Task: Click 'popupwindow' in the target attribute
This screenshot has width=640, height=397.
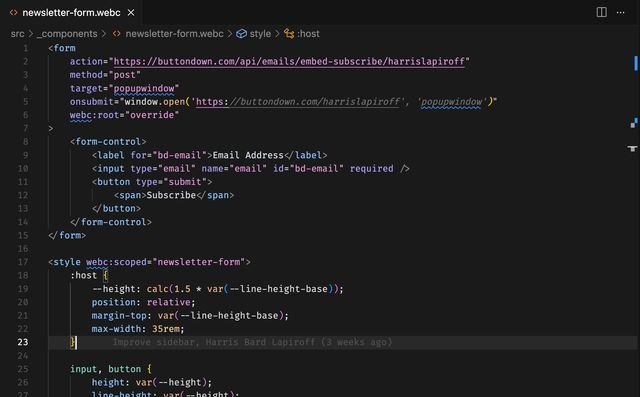Action: pos(144,89)
